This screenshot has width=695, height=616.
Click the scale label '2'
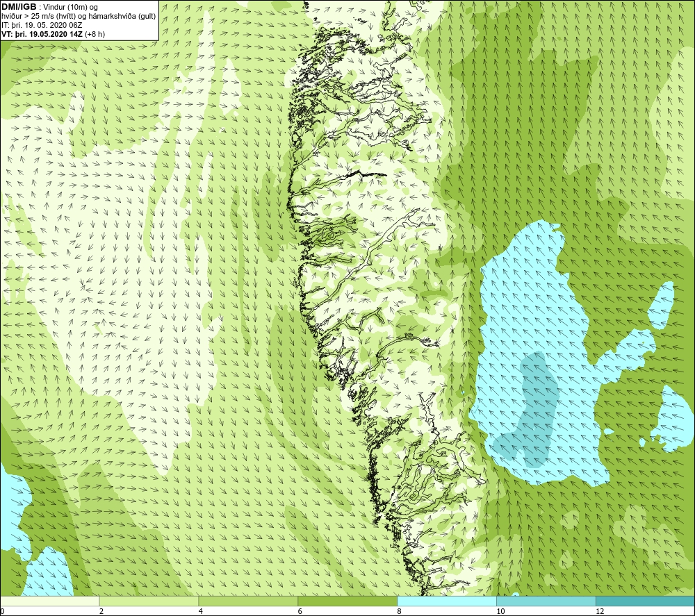[x=101, y=611]
